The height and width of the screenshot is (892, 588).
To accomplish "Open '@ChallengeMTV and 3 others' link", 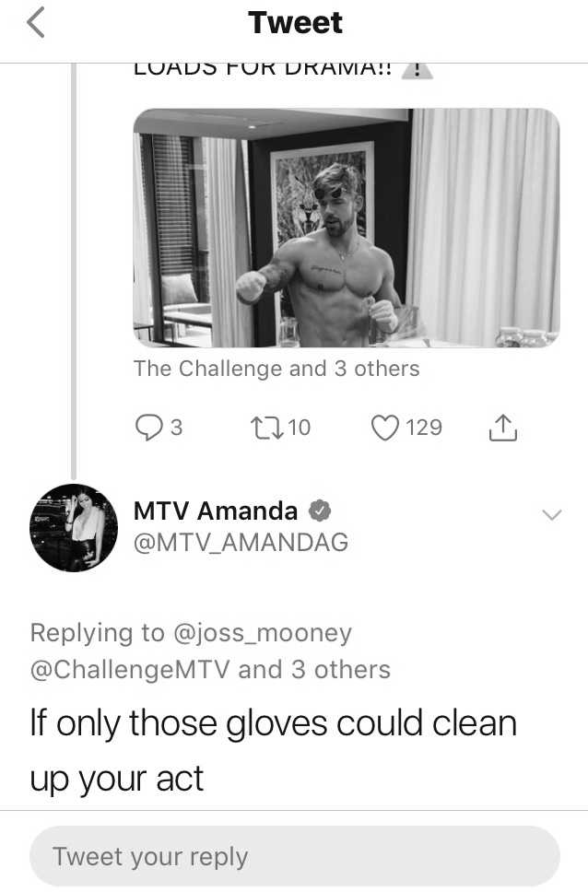I will coord(210,670).
